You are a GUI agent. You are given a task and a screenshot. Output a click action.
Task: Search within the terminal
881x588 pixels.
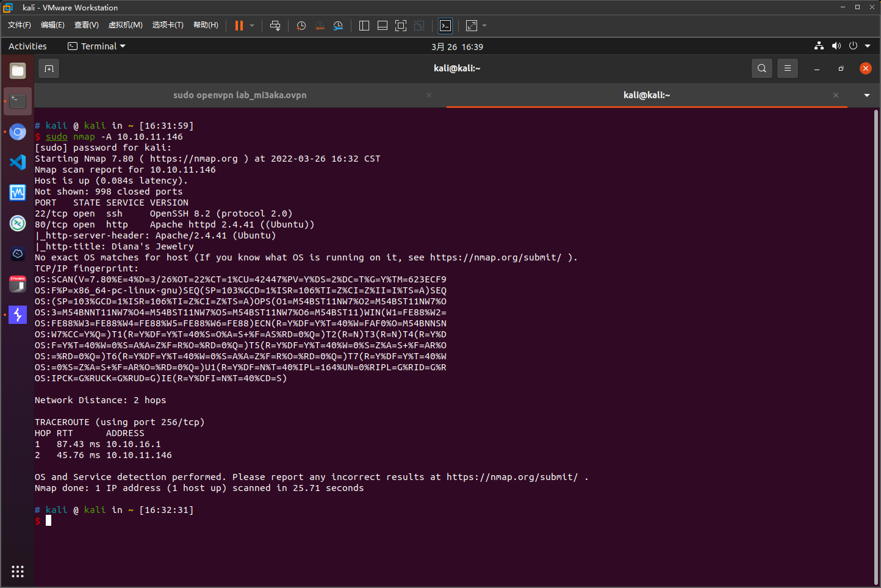(x=762, y=68)
